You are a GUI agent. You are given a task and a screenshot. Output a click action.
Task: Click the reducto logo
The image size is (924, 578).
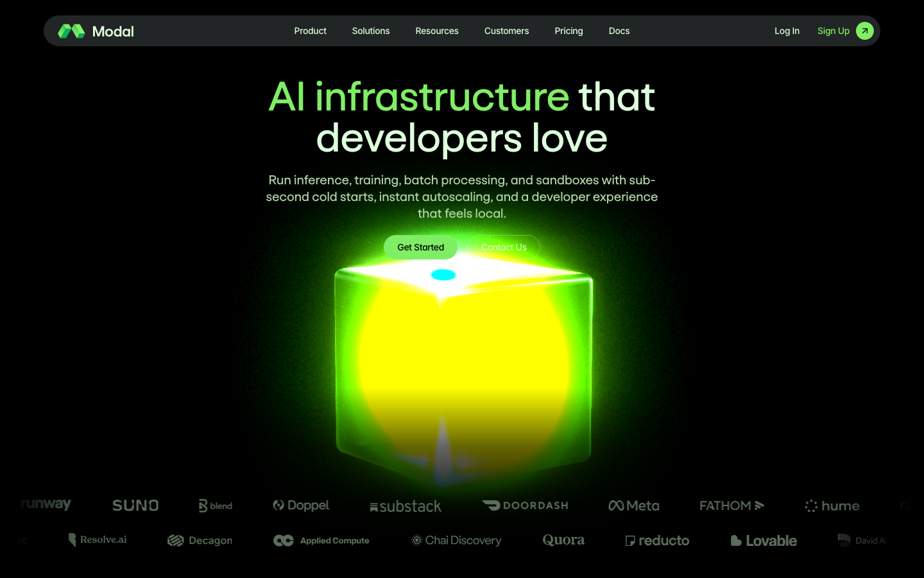click(x=657, y=541)
